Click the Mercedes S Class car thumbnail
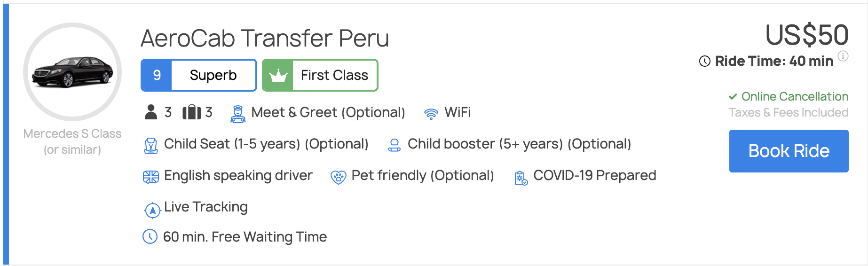The image size is (868, 266). [x=72, y=72]
